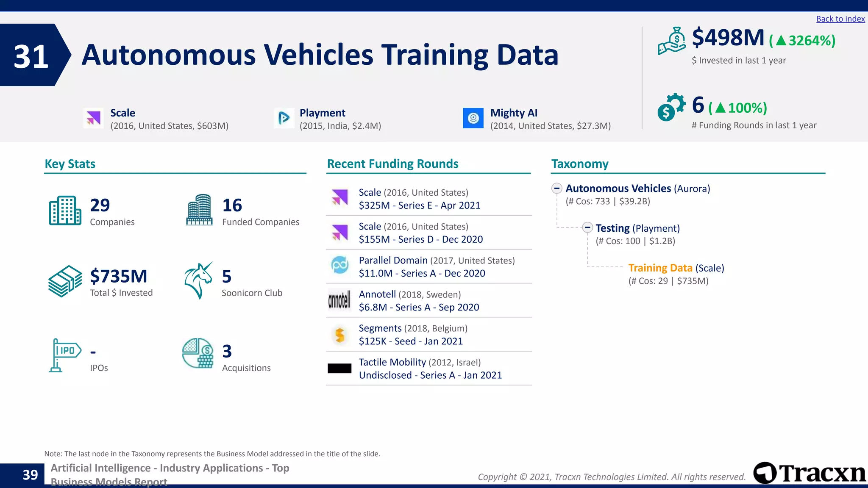Click '(2016, United States, $603M)' under Scale
This screenshot has width=868, height=488.
[x=170, y=126]
